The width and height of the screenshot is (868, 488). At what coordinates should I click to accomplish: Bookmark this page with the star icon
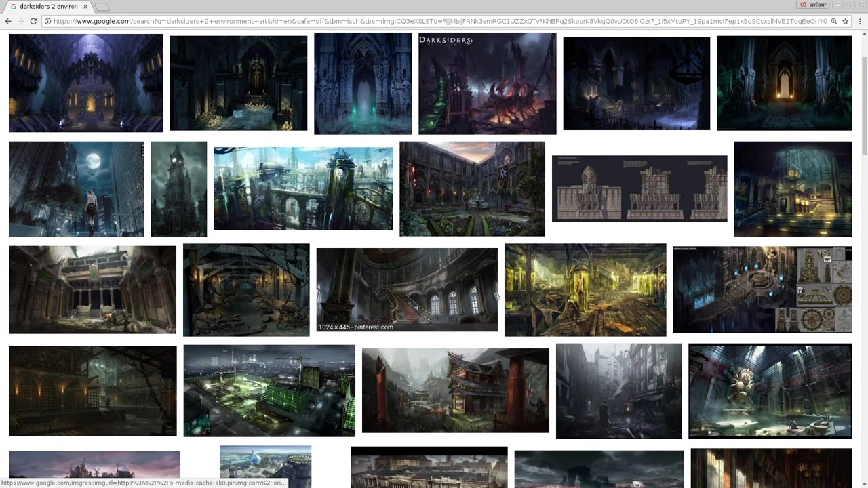[x=846, y=21]
